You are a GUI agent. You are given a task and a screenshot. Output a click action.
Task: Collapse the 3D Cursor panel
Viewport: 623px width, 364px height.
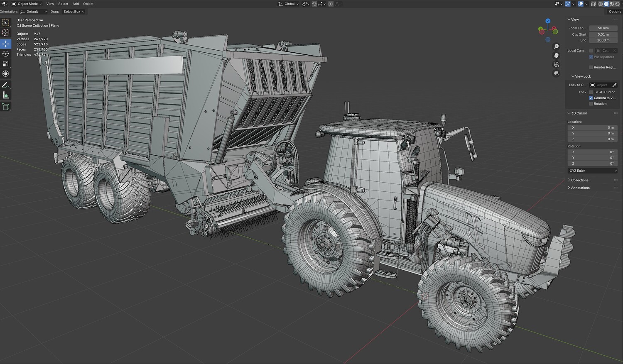pyautogui.click(x=577, y=113)
